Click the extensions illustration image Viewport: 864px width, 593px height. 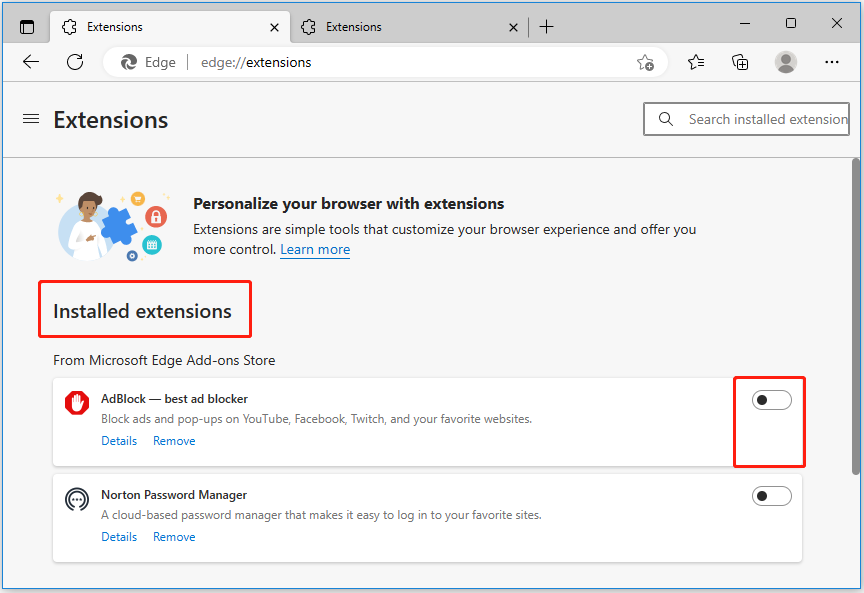click(112, 226)
